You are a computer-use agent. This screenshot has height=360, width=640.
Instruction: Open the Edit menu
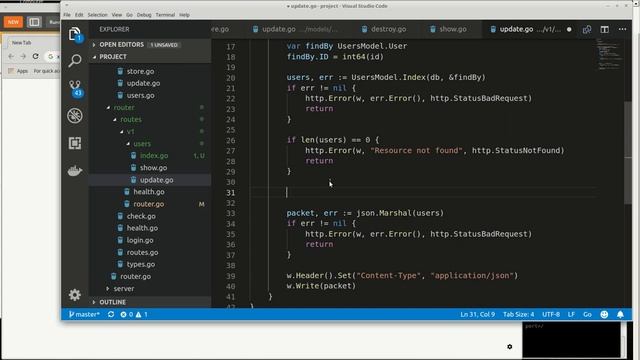click(x=79, y=15)
